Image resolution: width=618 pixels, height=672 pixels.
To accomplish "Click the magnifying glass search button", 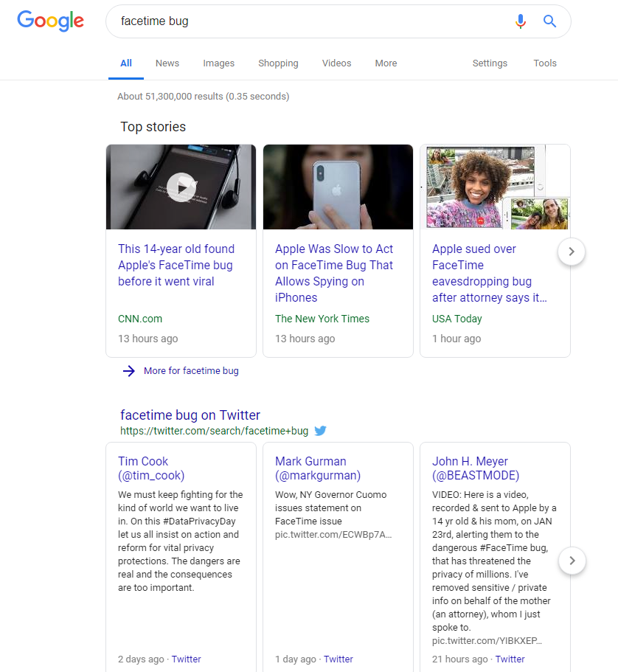I will pos(549,21).
